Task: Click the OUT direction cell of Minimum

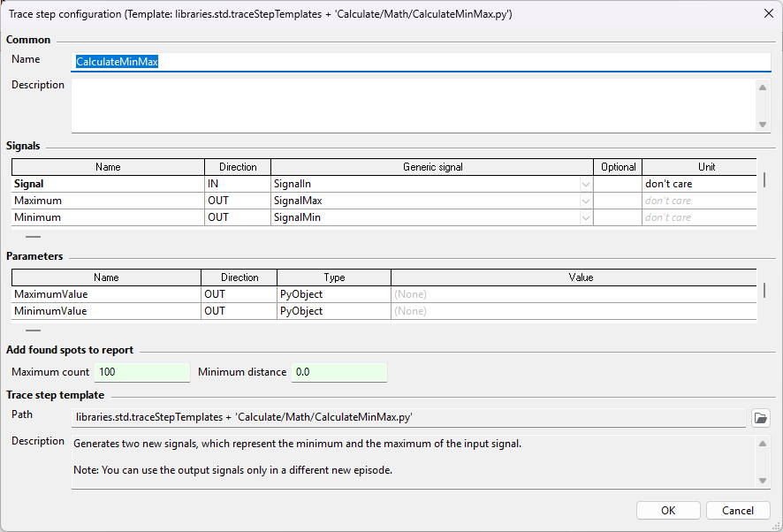Action: (238, 217)
